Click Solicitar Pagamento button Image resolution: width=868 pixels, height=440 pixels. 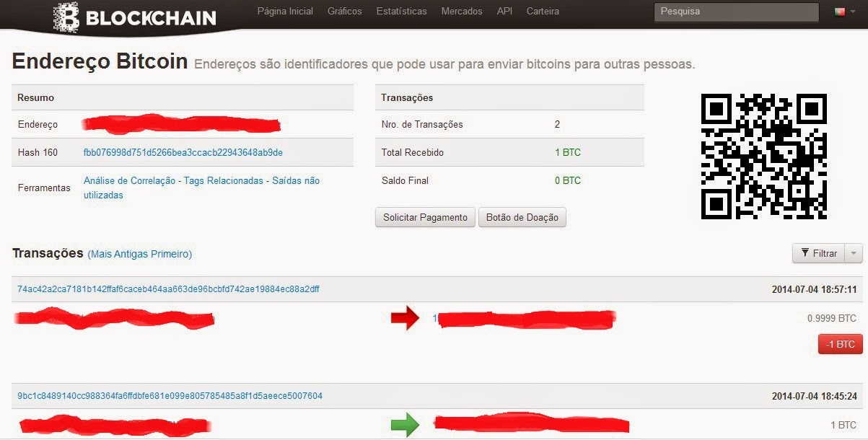pos(426,217)
